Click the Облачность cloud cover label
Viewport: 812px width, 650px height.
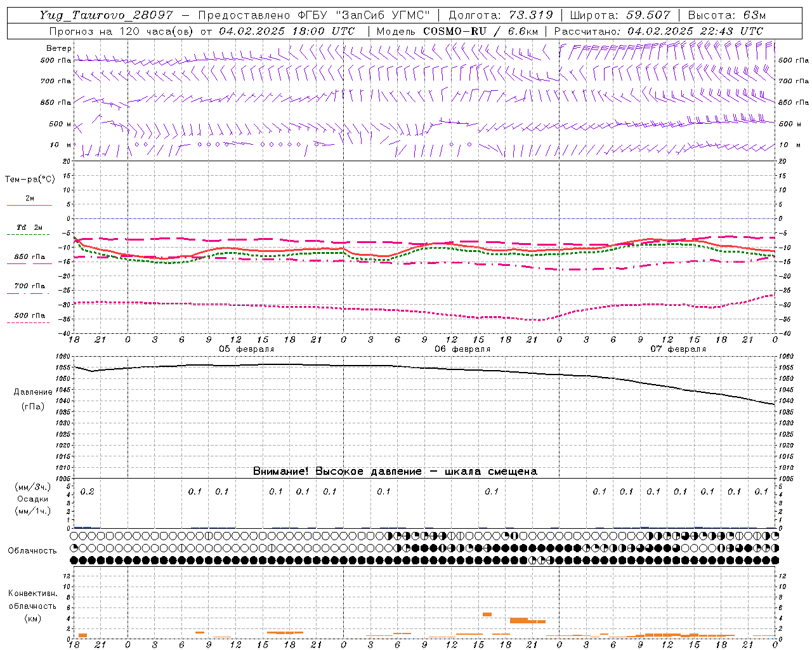tap(32, 551)
